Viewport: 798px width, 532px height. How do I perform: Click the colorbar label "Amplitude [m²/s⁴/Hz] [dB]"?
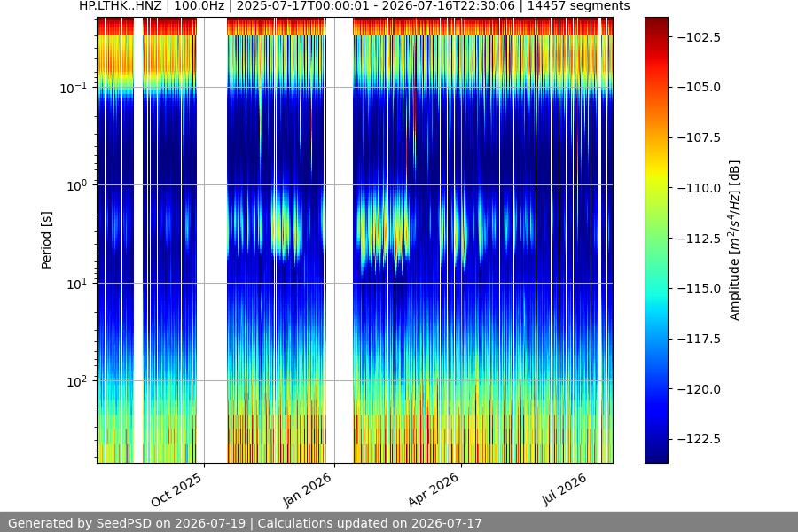[x=734, y=240]
